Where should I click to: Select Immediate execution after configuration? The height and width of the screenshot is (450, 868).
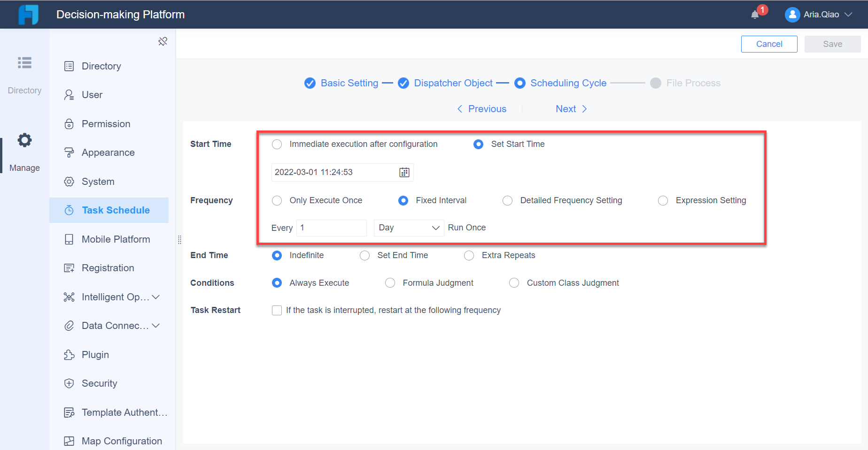click(277, 144)
